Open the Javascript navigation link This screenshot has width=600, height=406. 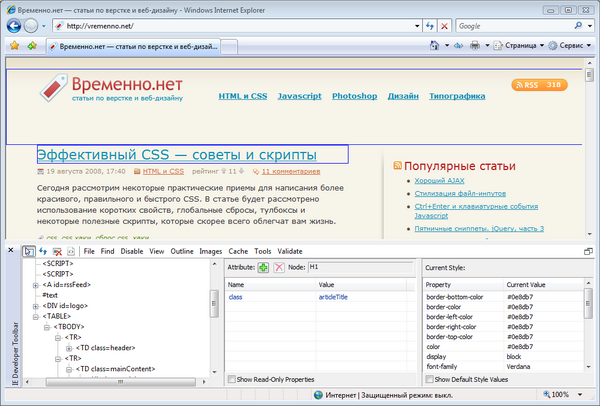[x=299, y=96]
